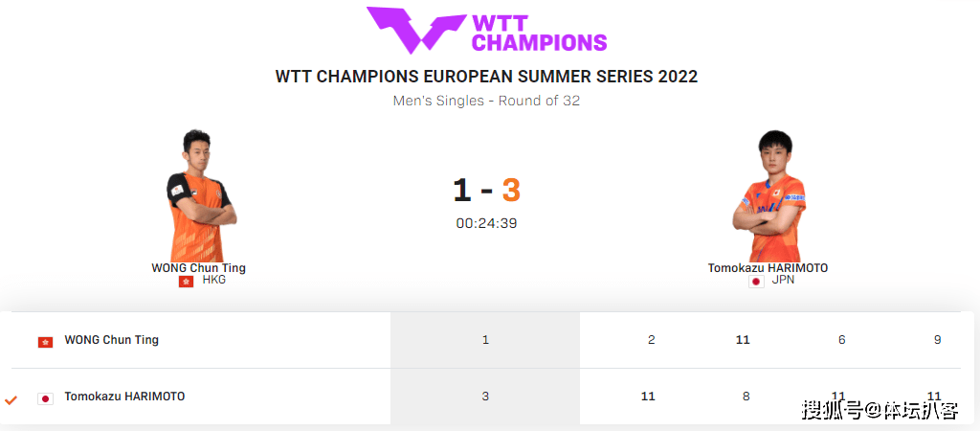Click the Men's Singles - Round of 32 subtitle
Screen dimensions: 980x431
click(x=486, y=100)
